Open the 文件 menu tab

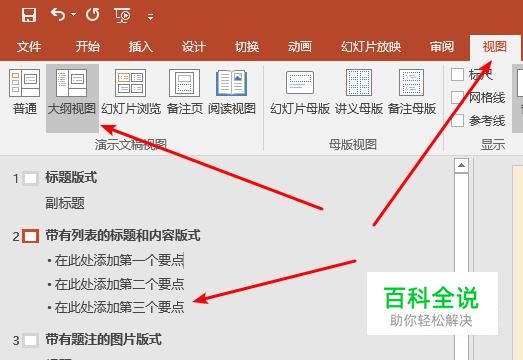pyautogui.click(x=29, y=46)
